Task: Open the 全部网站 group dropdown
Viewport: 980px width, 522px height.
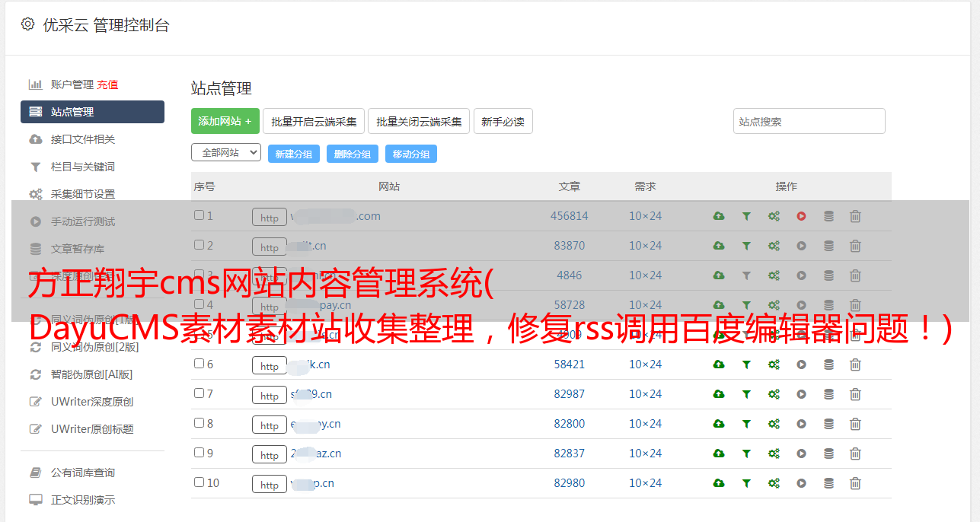Action: [226, 153]
